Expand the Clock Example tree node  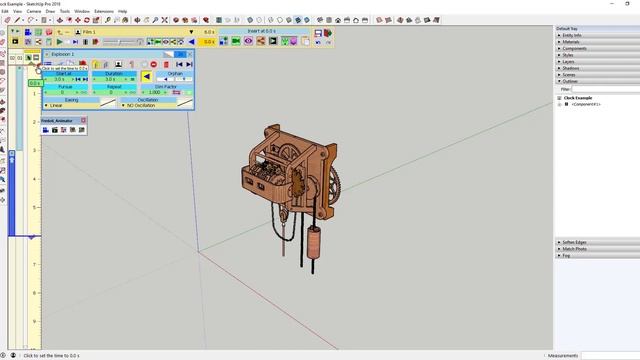tap(559, 98)
